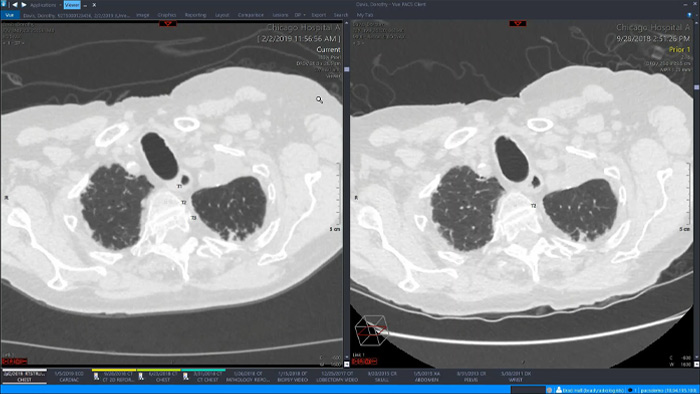Click the 'Prior 1' label in the right viewport
This screenshot has width=700, height=394.
coord(679,50)
